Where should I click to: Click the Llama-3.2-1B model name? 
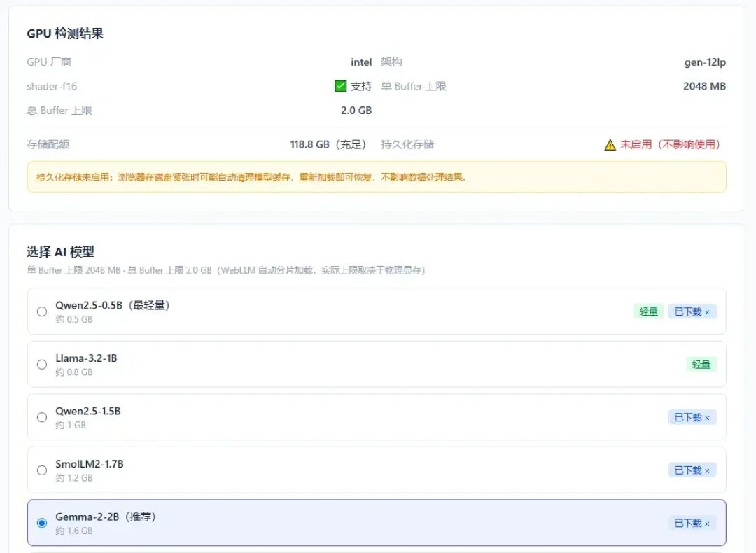[x=86, y=358]
